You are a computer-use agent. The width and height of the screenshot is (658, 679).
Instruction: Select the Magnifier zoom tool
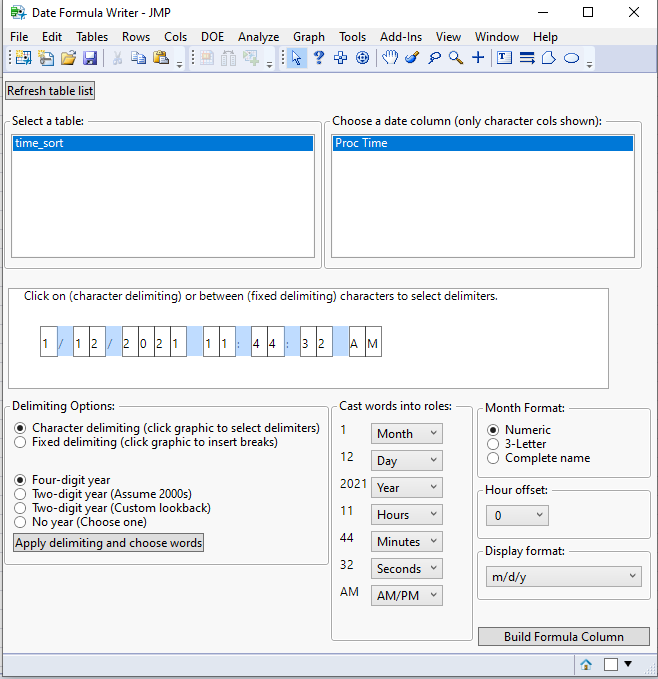pos(456,58)
